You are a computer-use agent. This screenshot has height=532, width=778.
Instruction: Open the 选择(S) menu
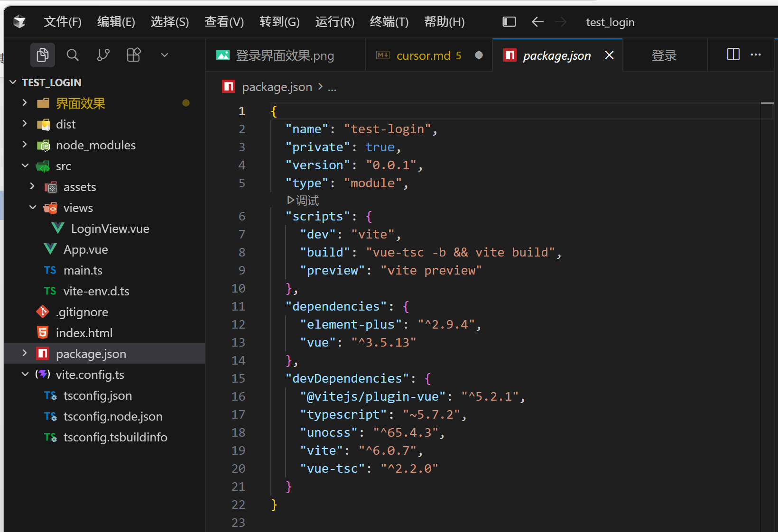(x=170, y=22)
